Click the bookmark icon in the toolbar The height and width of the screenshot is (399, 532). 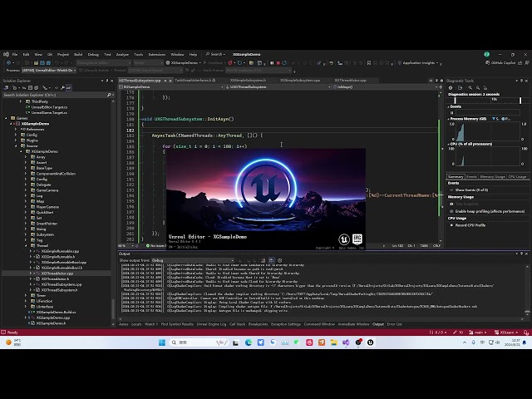point(369,63)
